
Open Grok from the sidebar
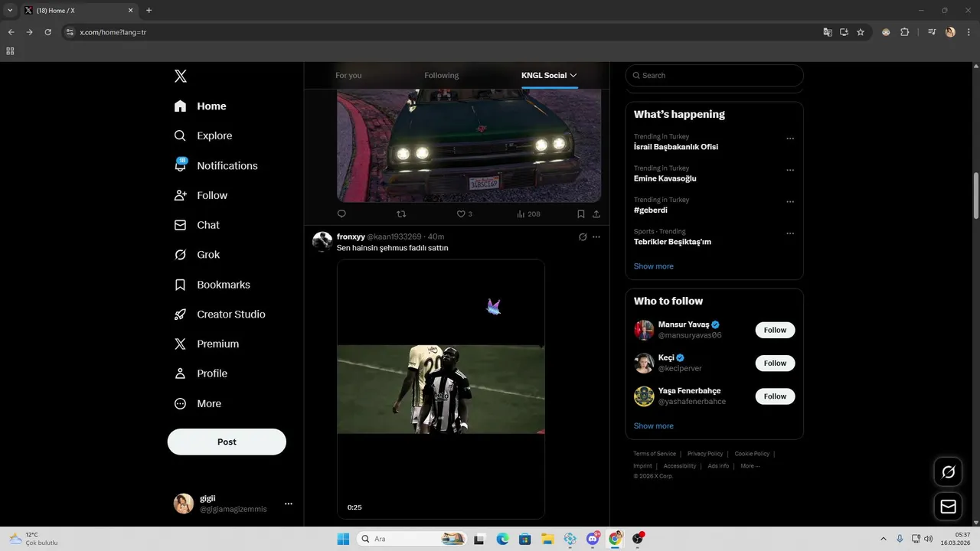pyautogui.click(x=198, y=255)
